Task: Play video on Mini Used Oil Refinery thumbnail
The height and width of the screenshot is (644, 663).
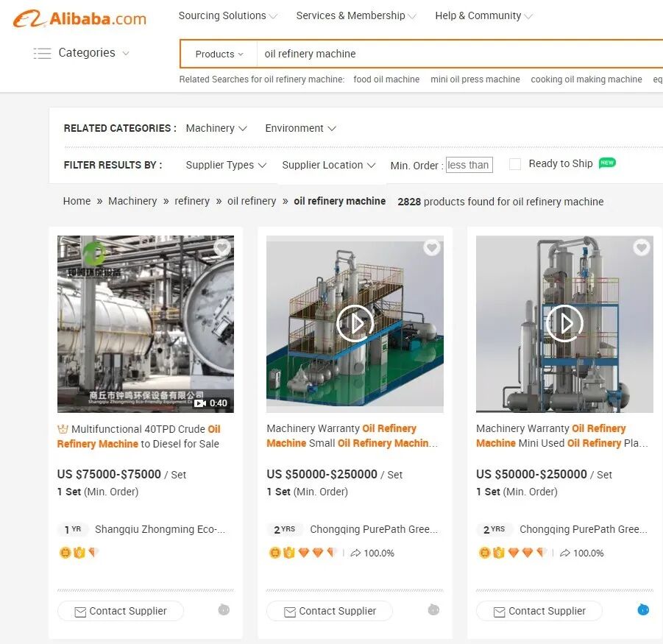Action: click(x=565, y=324)
